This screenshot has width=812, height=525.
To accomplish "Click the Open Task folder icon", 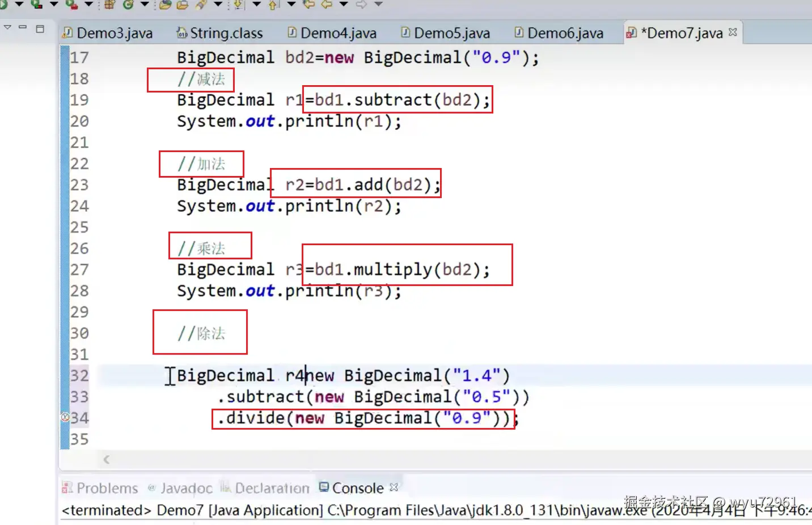I will [x=183, y=5].
